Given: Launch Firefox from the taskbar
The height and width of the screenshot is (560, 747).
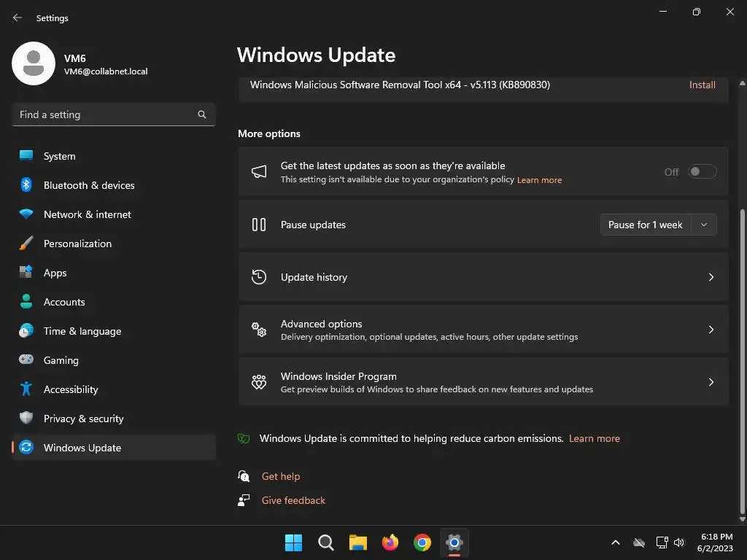Looking at the screenshot, I should coord(390,542).
